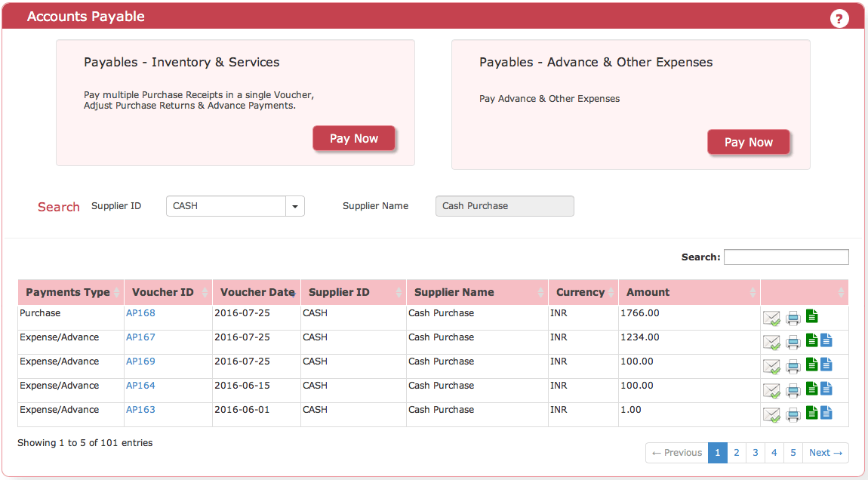The image size is (868, 480).
Task: Focus the table Search input box
Action: point(786,257)
